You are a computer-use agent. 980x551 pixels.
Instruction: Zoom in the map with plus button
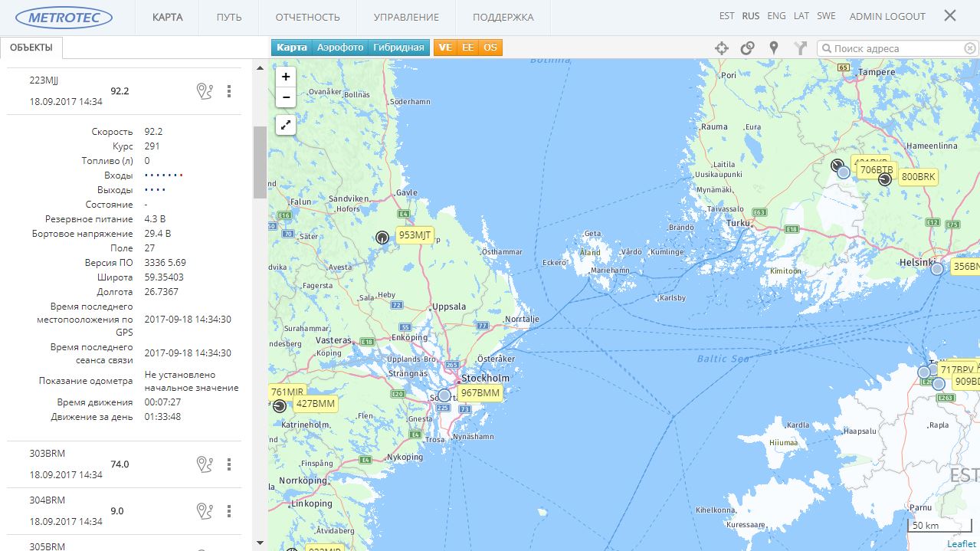(286, 77)
